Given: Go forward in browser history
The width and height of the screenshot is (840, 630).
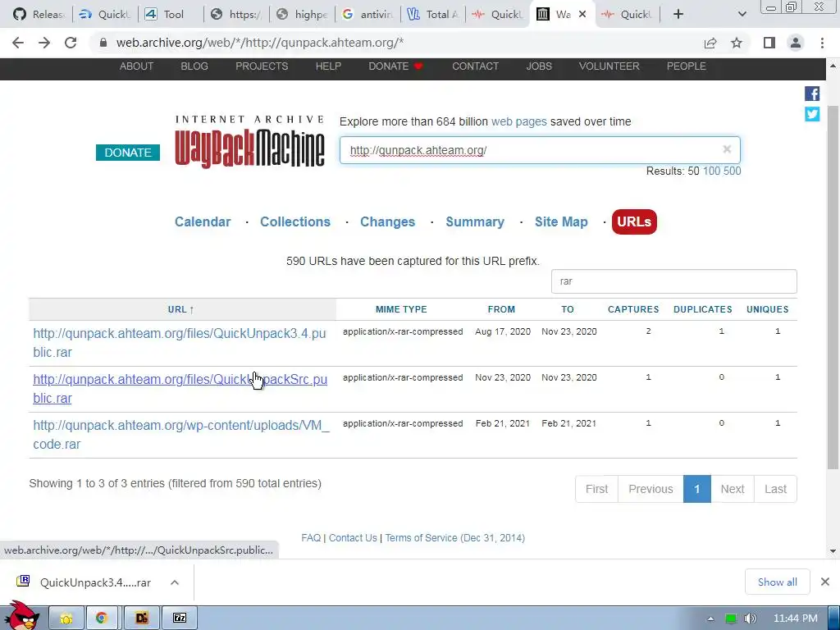Looking at the screenshot, I should 44,43.
